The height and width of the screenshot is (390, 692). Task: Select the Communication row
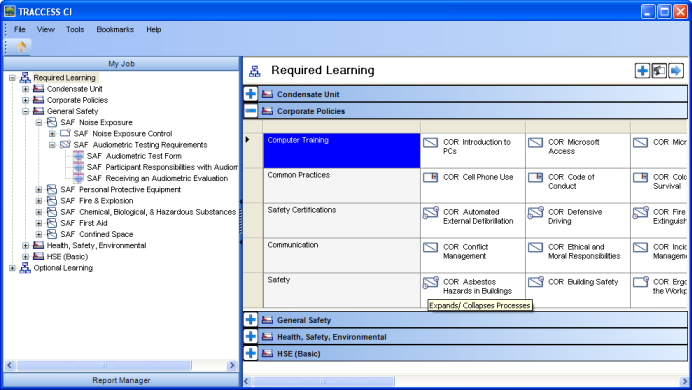[342, 255]
